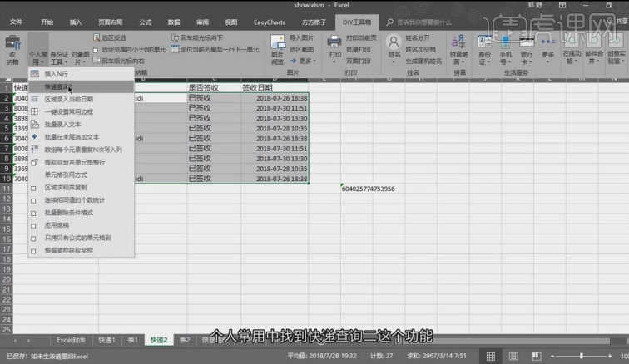Click the 身份证 ID card icon
Viewport: 629px width, 364px height.
[484, 42]
